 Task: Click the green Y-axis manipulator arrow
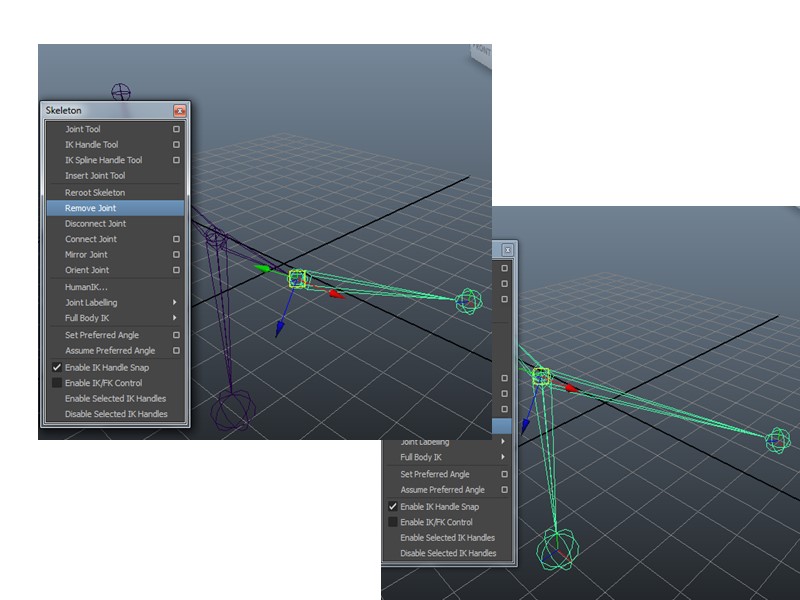pyautogui.click(x=263, y=268)
